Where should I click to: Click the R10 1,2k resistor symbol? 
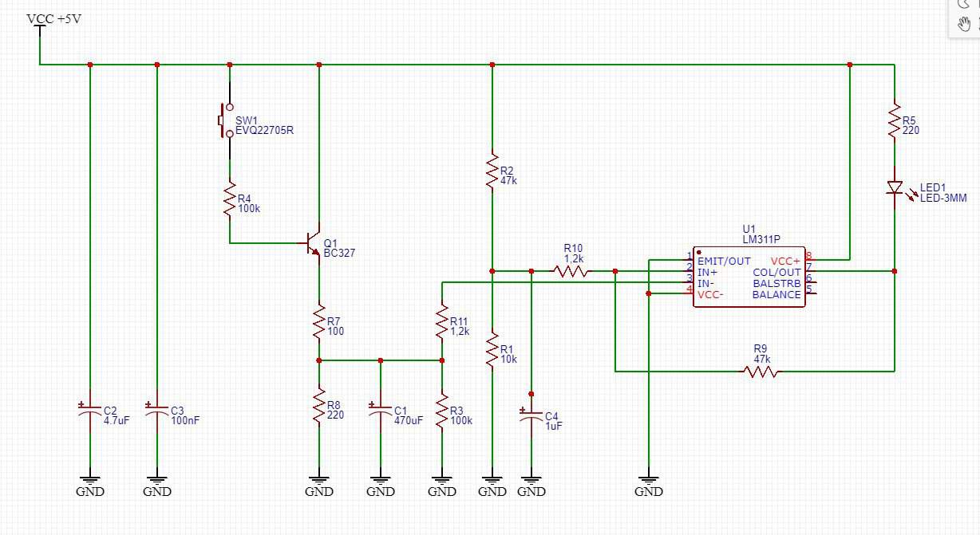tap(572, 271)
